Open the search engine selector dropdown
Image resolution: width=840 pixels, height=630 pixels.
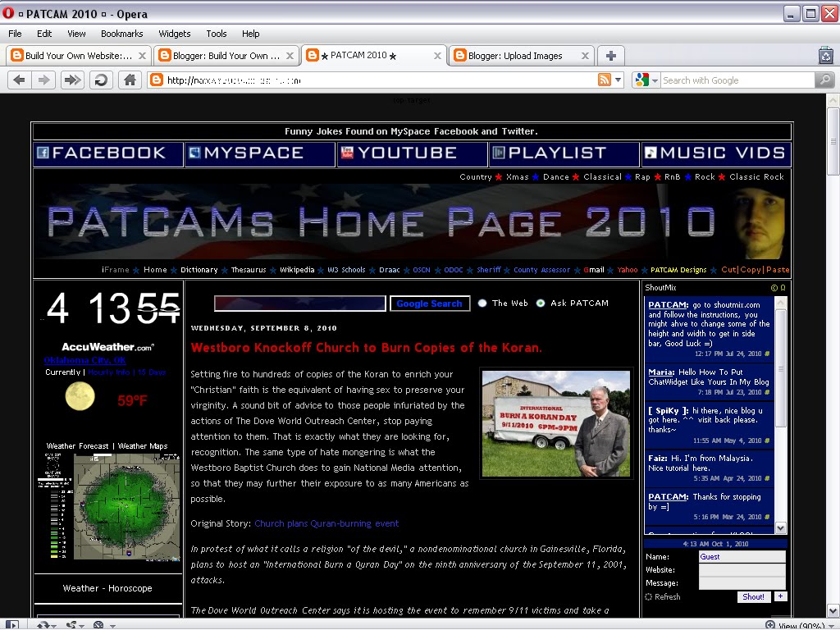(x=655, y=81)
